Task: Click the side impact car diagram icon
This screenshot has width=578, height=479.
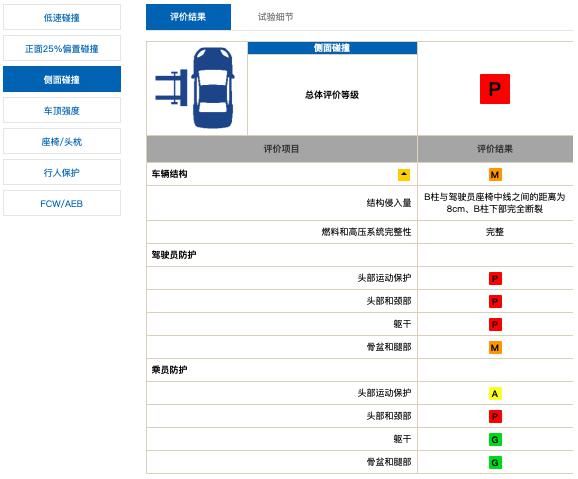Action: pos(195,88)
